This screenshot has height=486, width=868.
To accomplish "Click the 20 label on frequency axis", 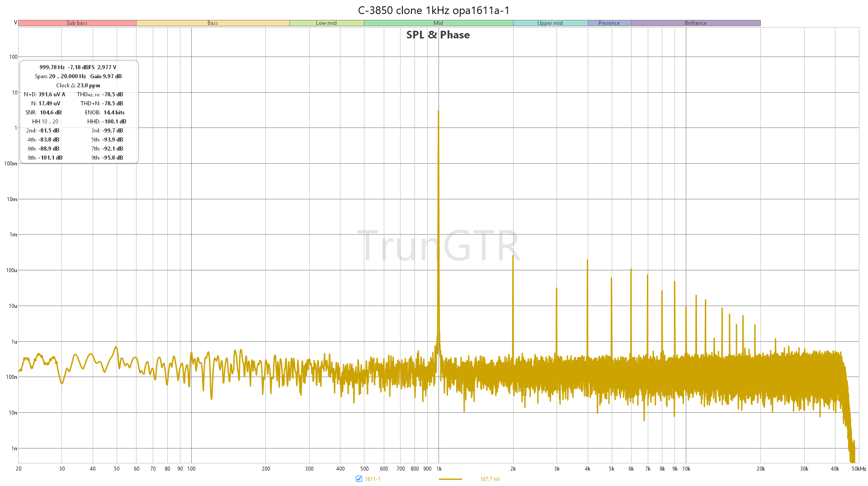I will (x=19, y=469).
